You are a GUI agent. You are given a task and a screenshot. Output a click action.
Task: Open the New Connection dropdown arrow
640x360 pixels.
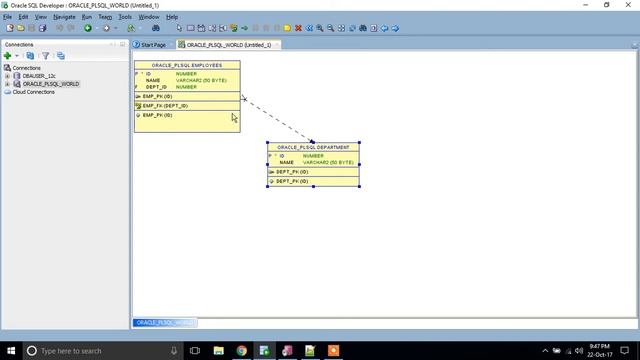[17, 56]
